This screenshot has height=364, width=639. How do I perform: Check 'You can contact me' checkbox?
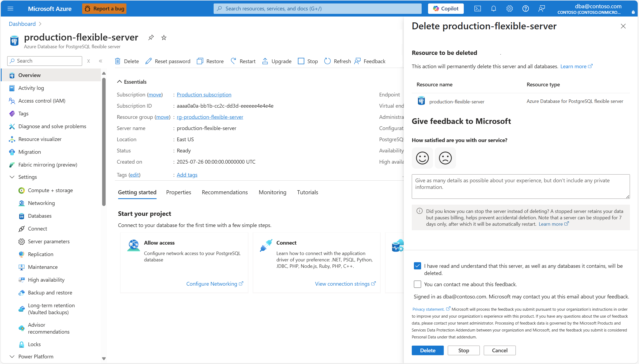click(417, 284)
